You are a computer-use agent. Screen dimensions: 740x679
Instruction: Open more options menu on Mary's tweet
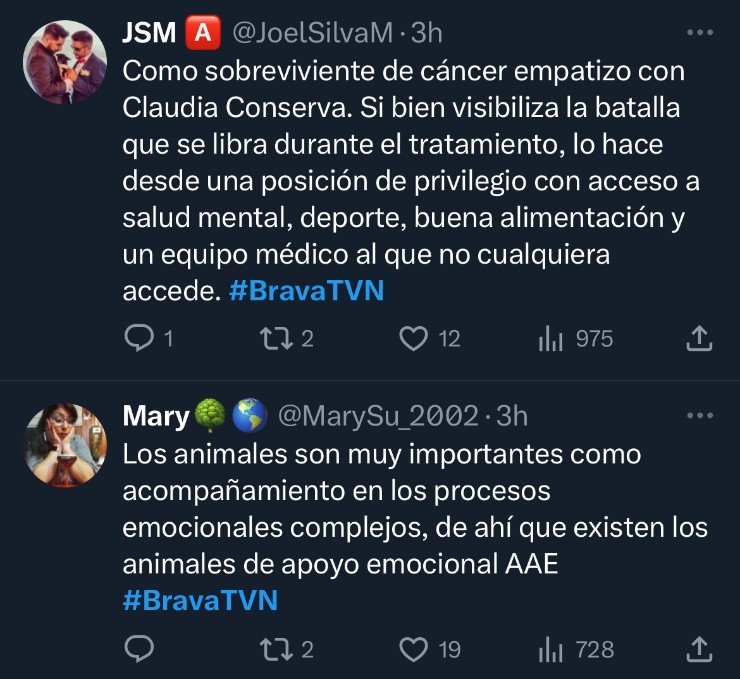coord(699,415)
